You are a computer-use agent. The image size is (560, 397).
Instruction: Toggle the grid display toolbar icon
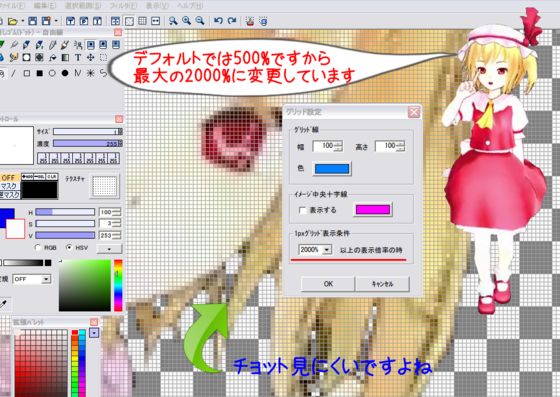coord(142,21)
